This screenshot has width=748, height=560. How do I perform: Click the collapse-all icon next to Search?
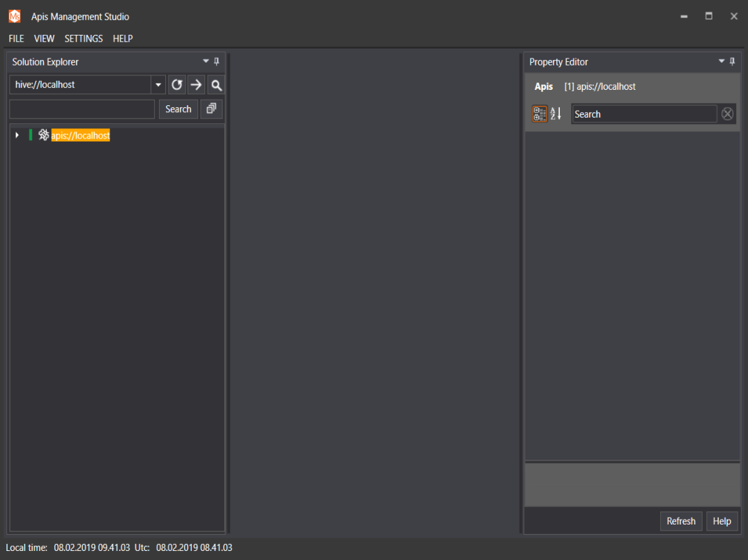(209, 109)
